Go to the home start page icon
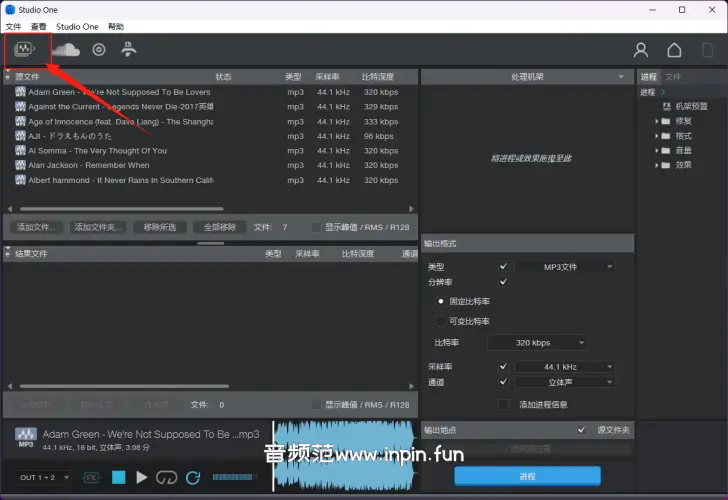This screenshot has height=500, width=728. pos(674,50)
